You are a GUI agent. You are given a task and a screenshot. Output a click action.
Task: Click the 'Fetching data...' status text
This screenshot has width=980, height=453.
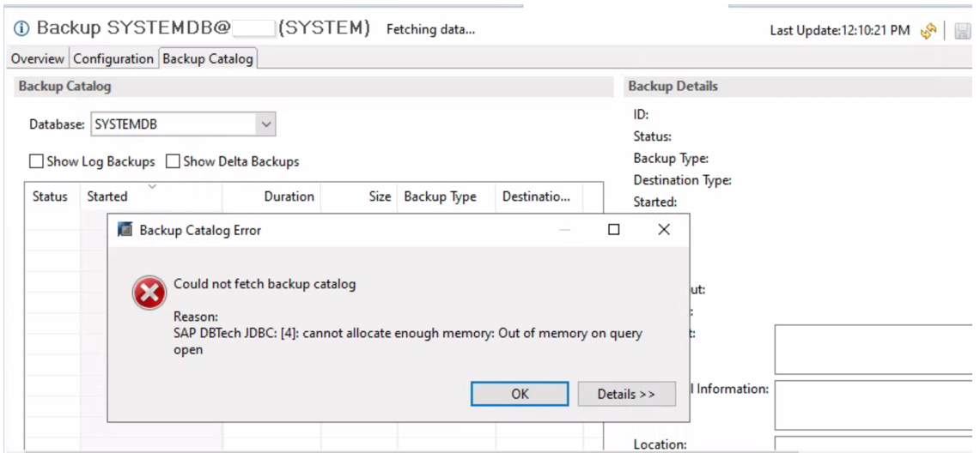pos(430,29)
